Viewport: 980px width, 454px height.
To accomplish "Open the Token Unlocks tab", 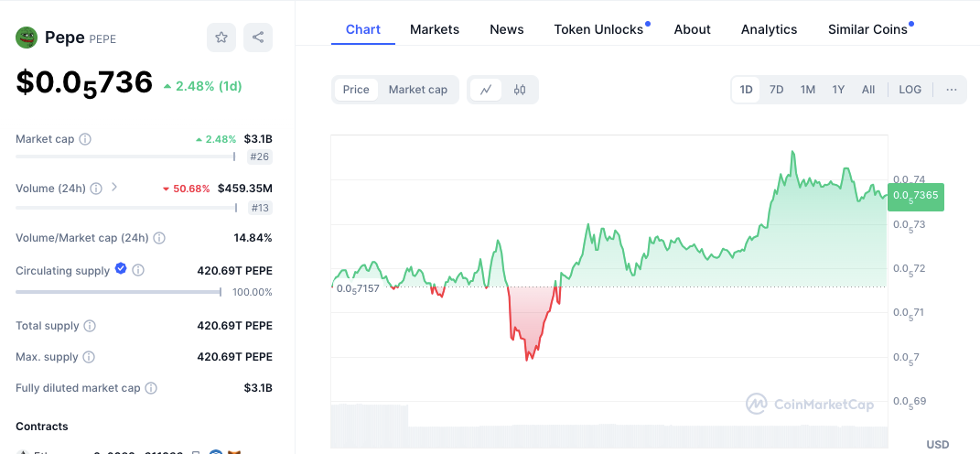I will click(x=598, y=29).
